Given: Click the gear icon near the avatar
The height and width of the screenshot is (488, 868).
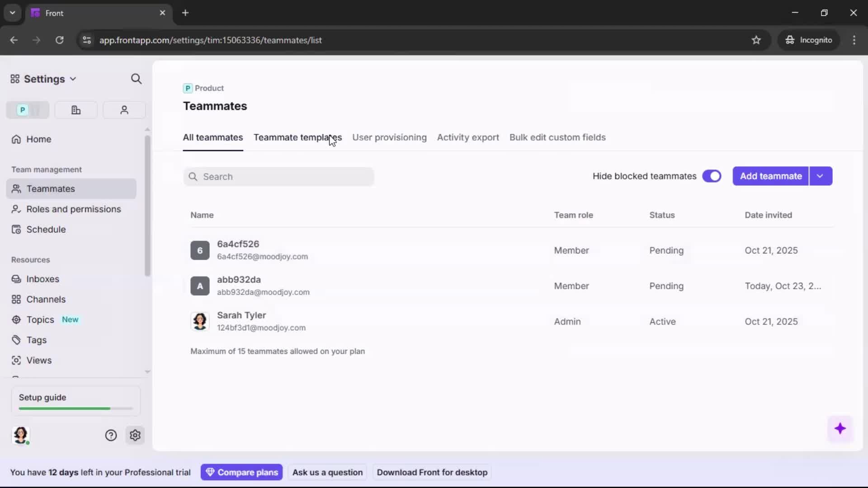Looking at the screenshot, I should point(135,435).
